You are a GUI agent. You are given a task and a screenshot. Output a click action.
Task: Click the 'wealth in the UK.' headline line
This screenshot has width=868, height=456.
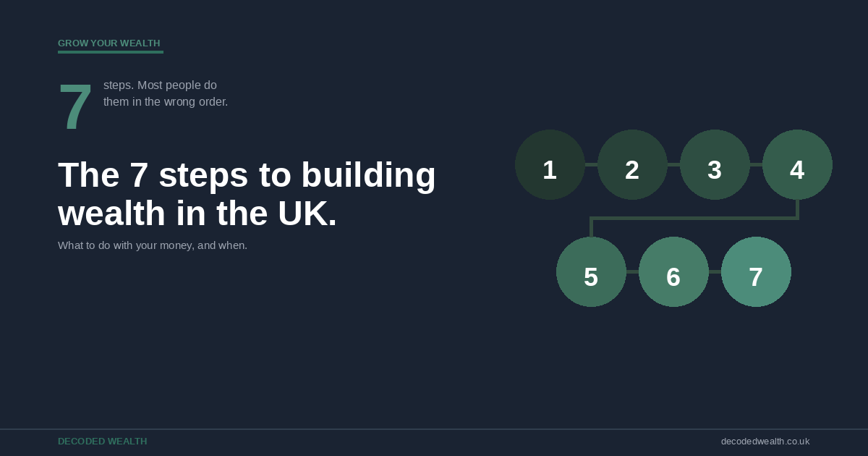[197, 214]
